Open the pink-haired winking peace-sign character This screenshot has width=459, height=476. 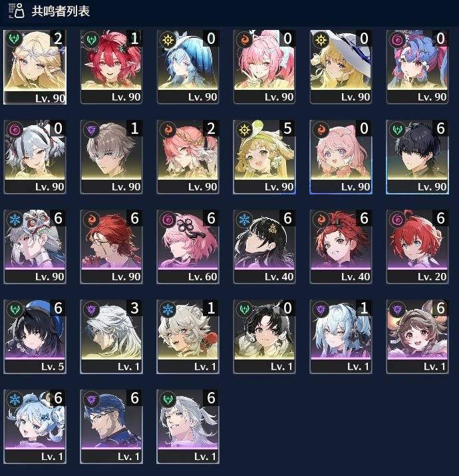pos(264,67)
